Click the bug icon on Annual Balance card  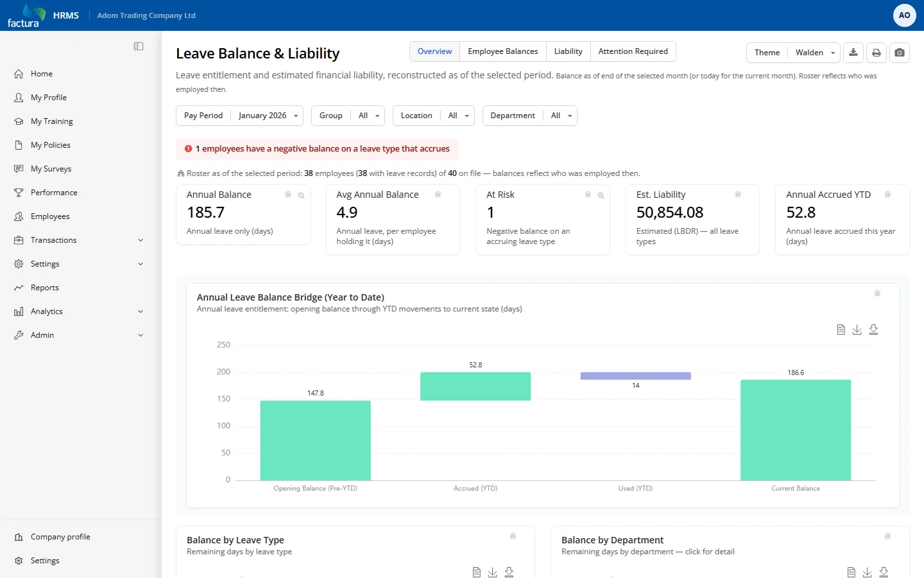point(288,195)
